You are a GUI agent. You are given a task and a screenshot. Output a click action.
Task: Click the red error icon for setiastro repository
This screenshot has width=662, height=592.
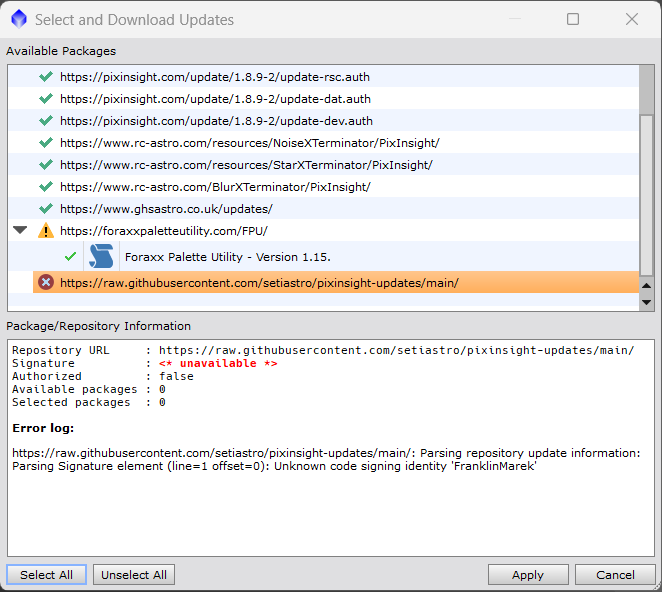click(46, 282)
